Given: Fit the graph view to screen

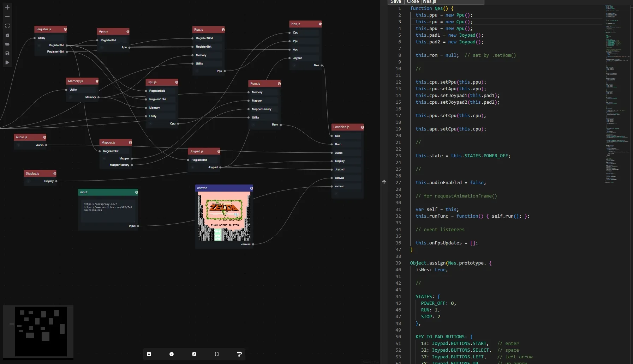Looking at the screenshot, I should (7, 26).
